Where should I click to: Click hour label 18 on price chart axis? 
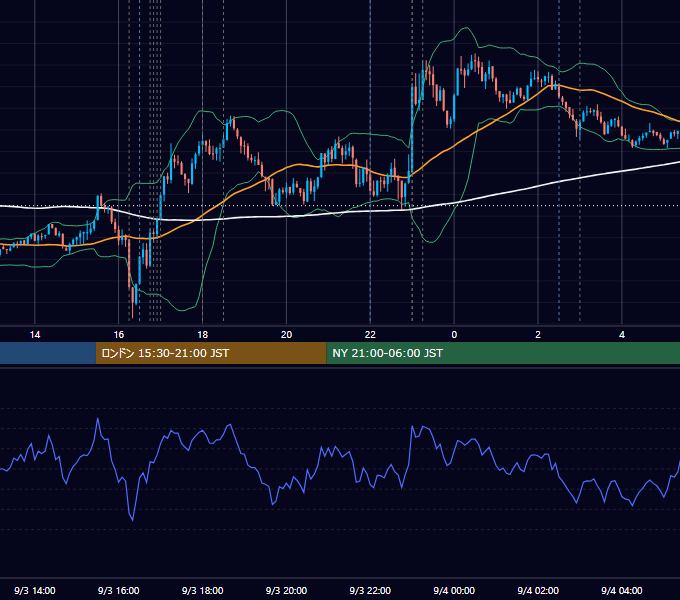click(x=203, y=335)
